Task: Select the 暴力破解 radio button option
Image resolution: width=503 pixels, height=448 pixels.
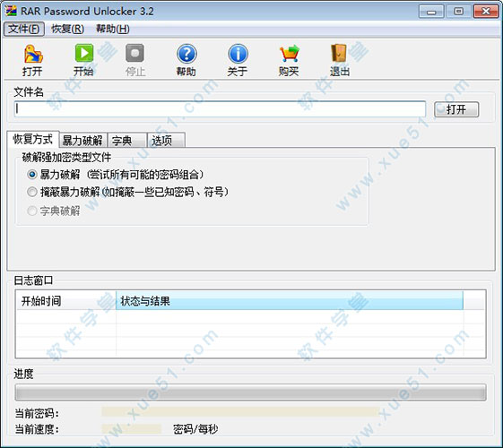Action: [32, 175]
